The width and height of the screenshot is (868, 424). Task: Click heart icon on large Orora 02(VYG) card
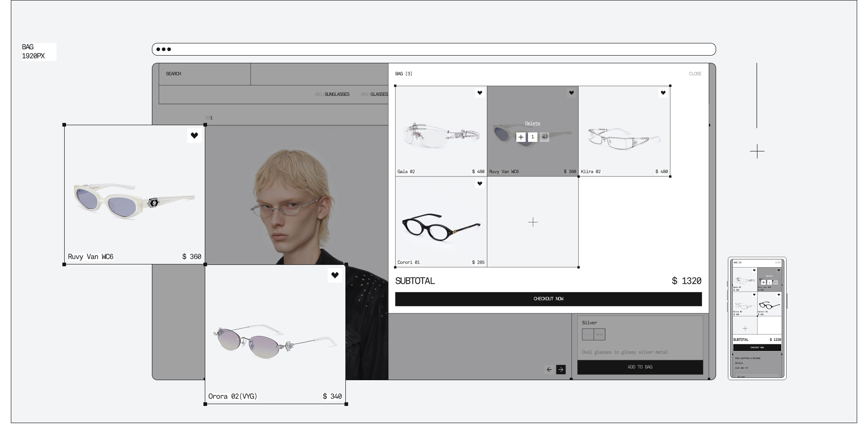(335, 275)
